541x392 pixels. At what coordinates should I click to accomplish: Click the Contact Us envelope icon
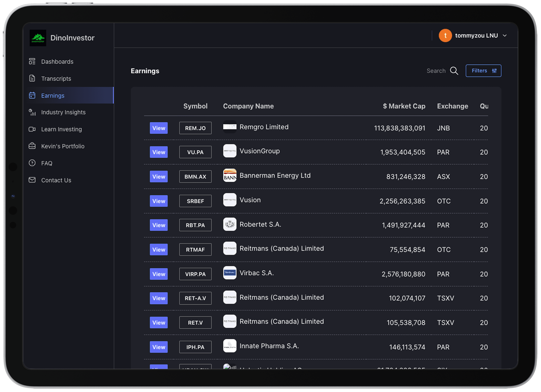[x=32, y=180]
